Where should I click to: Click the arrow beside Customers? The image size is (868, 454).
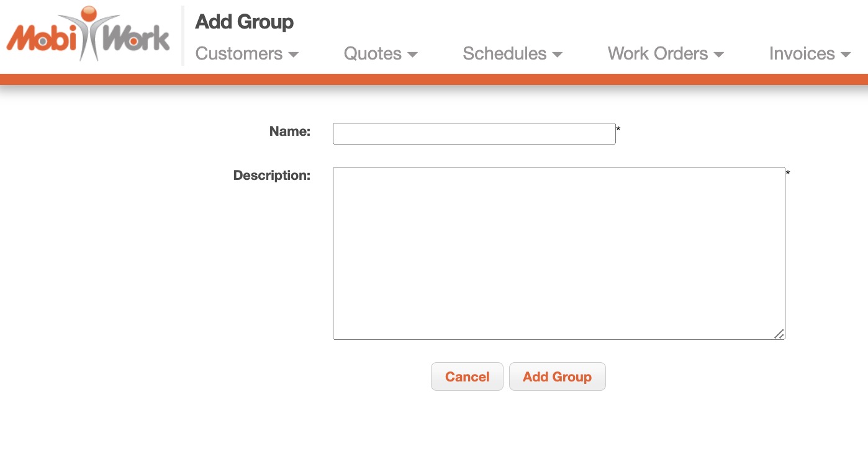pyautogui.click(x=294, y=55)
